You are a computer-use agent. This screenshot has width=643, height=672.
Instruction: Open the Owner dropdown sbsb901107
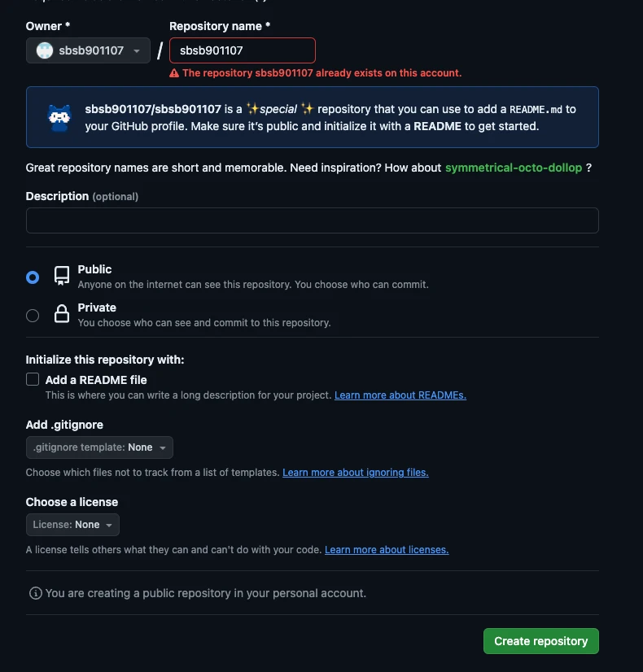click(88, 50)
